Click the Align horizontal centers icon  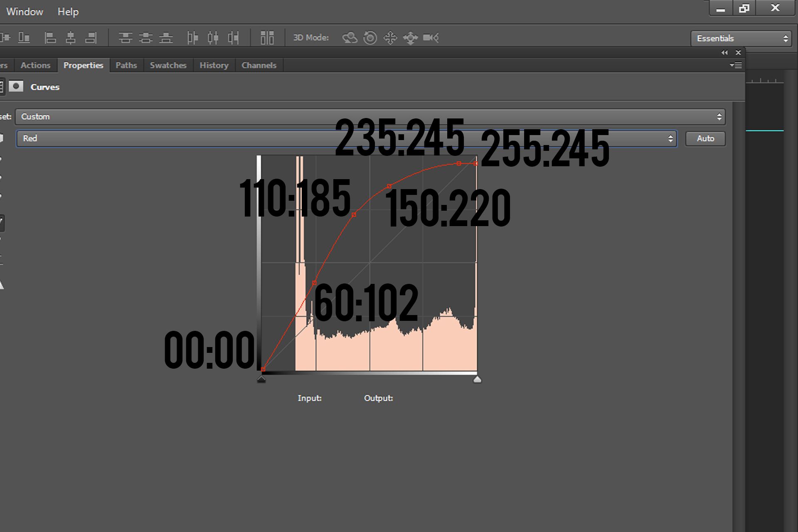(71, 38)
